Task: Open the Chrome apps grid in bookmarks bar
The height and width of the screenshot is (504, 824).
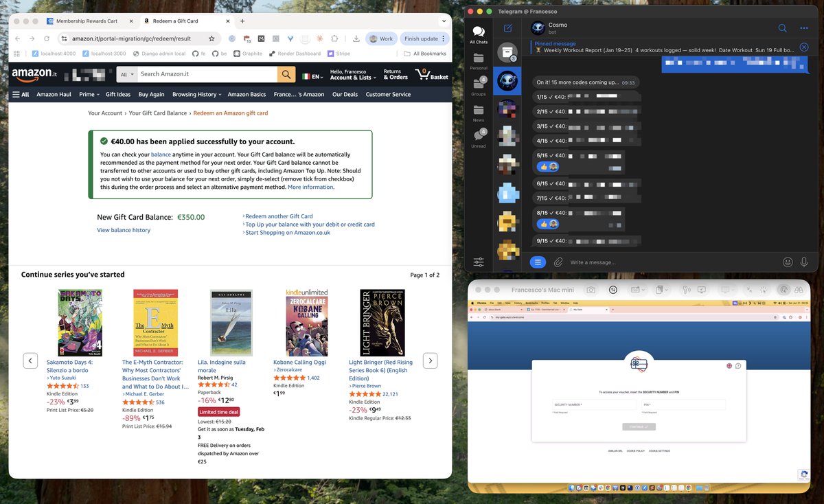Action: [x=17, y=54]
